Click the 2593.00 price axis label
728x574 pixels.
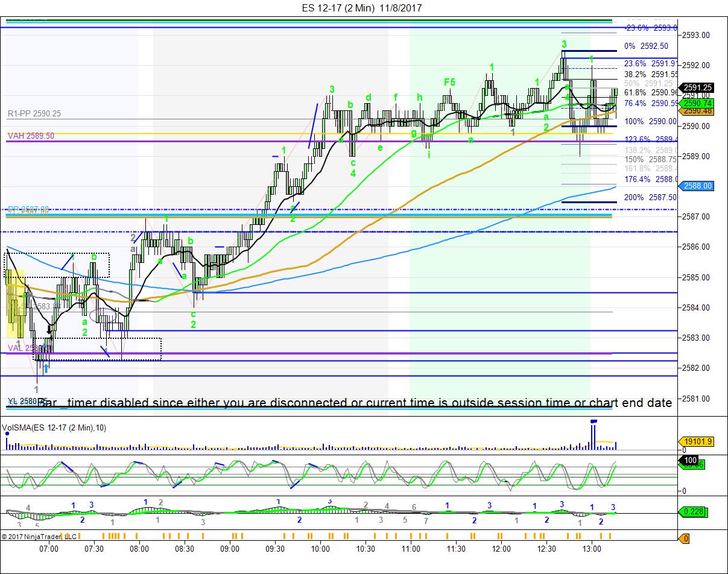coord(695,35)
